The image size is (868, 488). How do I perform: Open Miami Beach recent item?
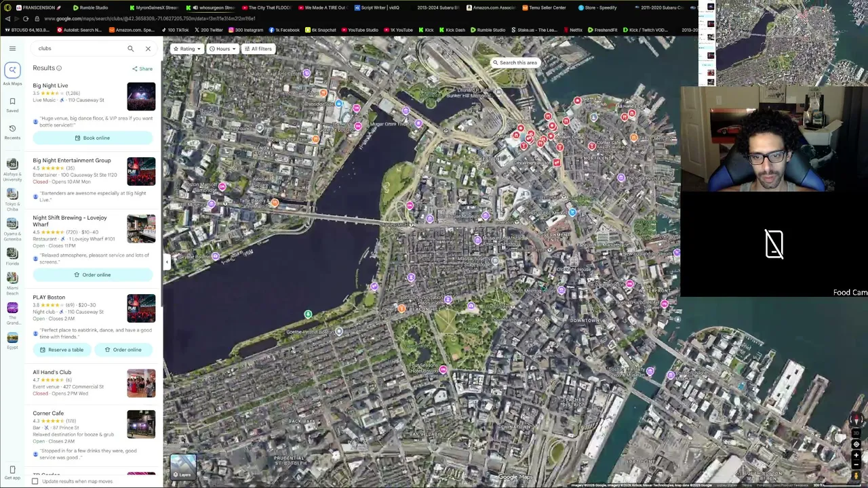[x=12, y=285]
